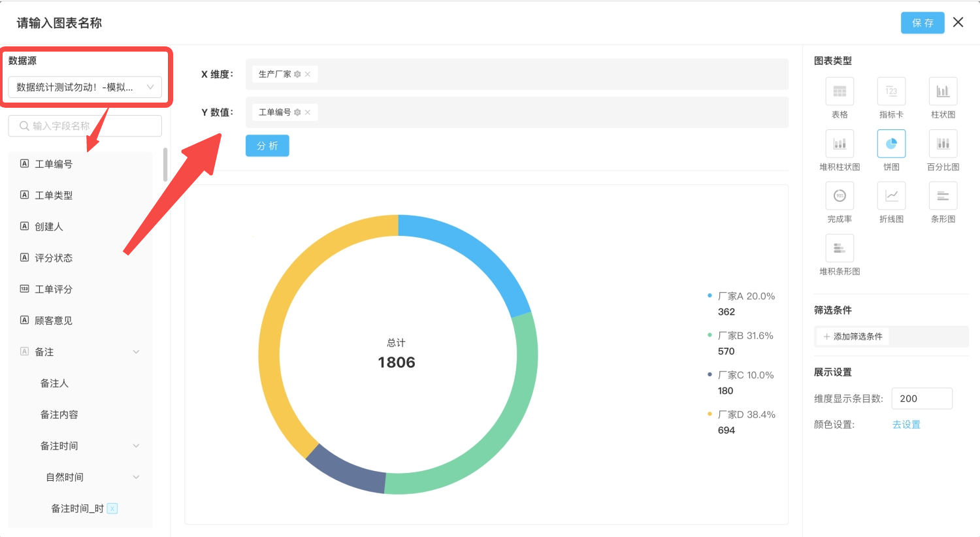The image size is (980, 537).
Task: Click the number-type icon beside 工单评分
Action: click(24, 289)
